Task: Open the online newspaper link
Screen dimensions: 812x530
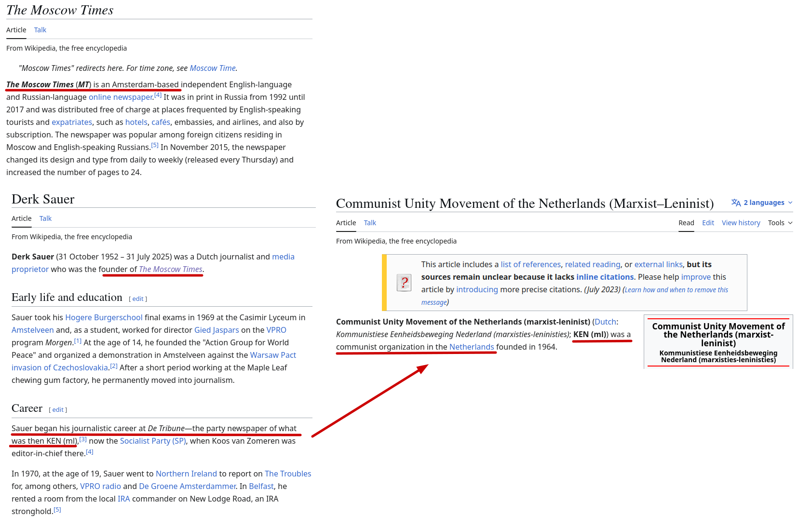Action: click(121, 97)
